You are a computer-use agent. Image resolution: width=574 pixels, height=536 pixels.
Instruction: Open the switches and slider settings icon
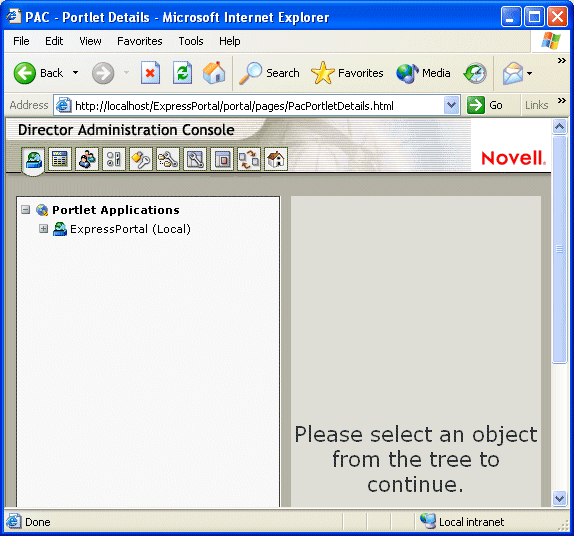pos(114,159)
